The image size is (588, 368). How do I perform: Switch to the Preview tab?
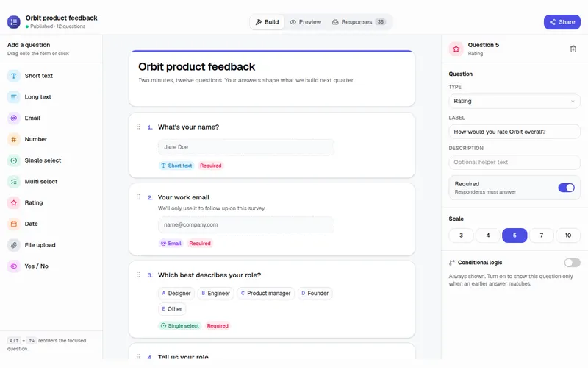[306, 22]
